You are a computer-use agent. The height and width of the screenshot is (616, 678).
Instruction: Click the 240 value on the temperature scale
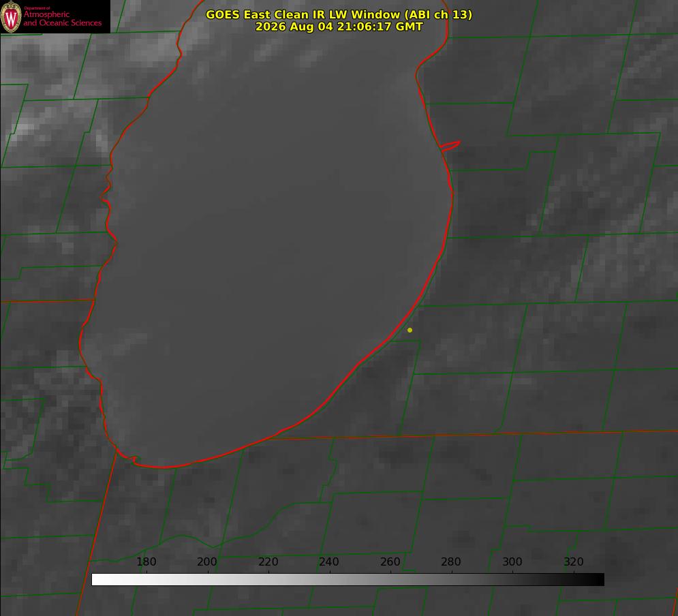(x=329, y=561)
